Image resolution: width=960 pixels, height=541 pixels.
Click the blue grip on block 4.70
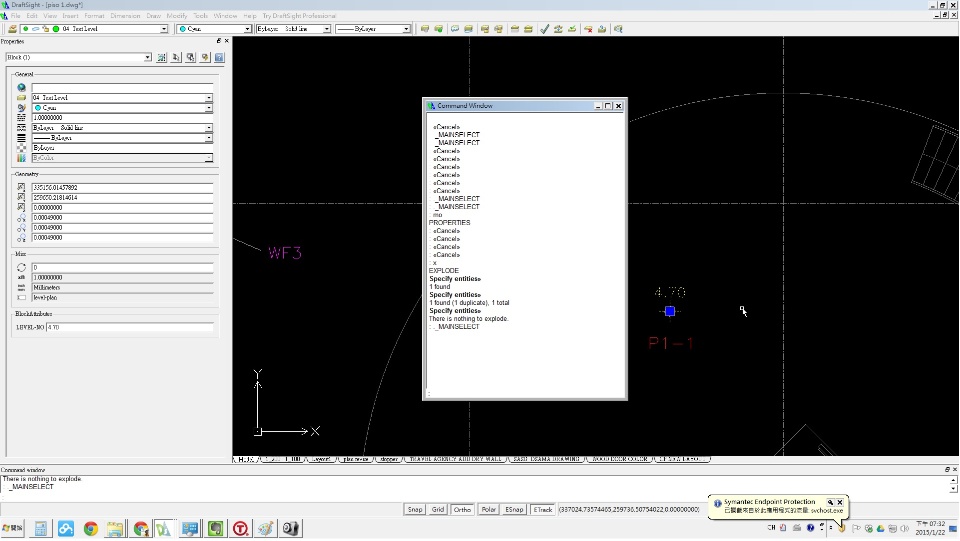(x=670, y=312)
